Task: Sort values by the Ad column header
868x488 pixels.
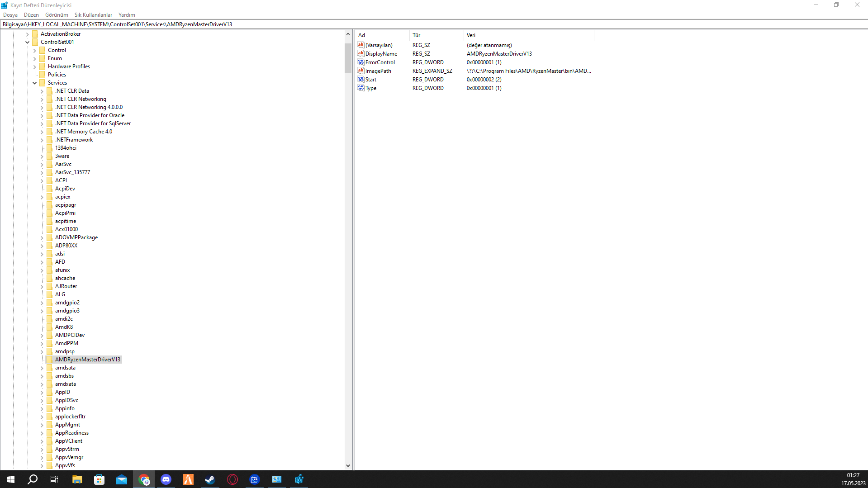Action: (383, 35)
